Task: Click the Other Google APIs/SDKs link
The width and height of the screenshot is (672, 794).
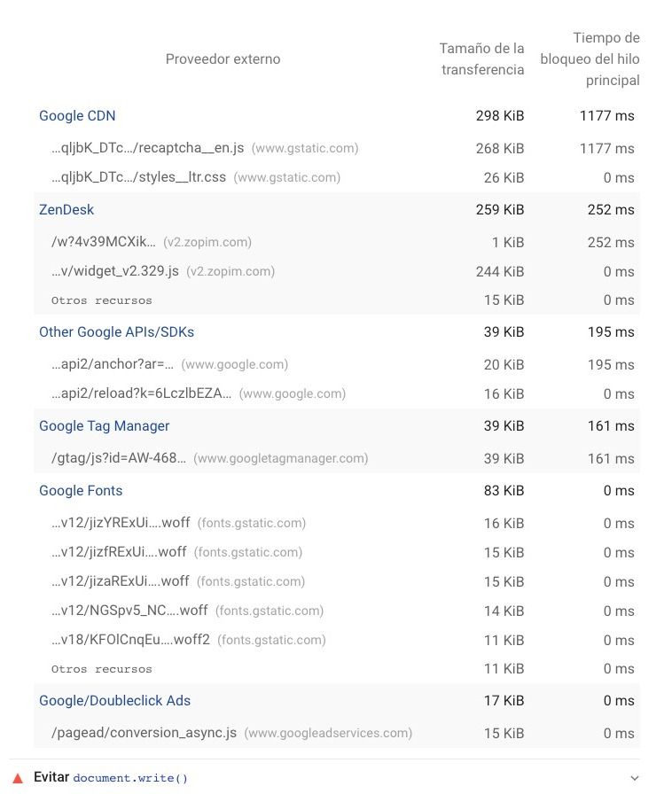Action: coord(116,332)
